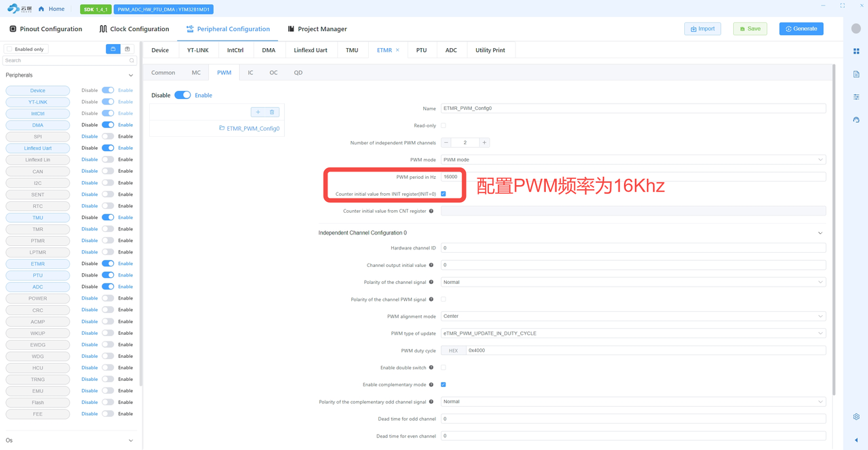Select ETMR_PWM_Config0 in the config tree

point(250,128)
